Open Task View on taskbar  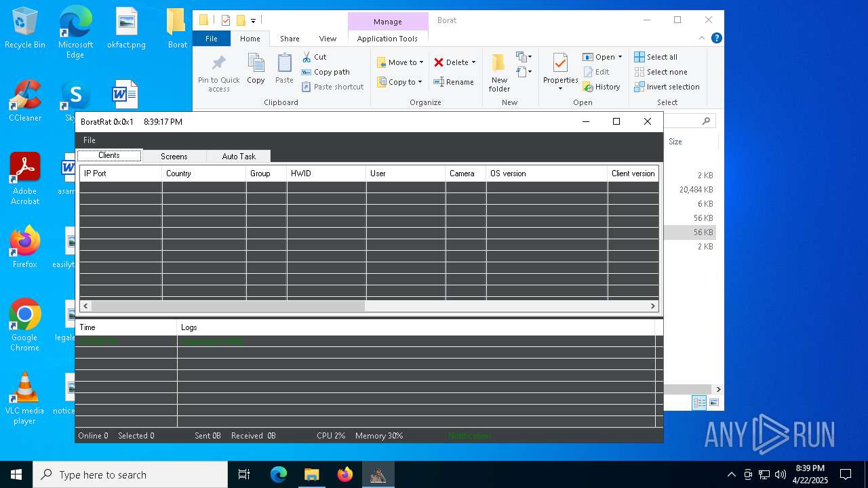click(244, 474)
